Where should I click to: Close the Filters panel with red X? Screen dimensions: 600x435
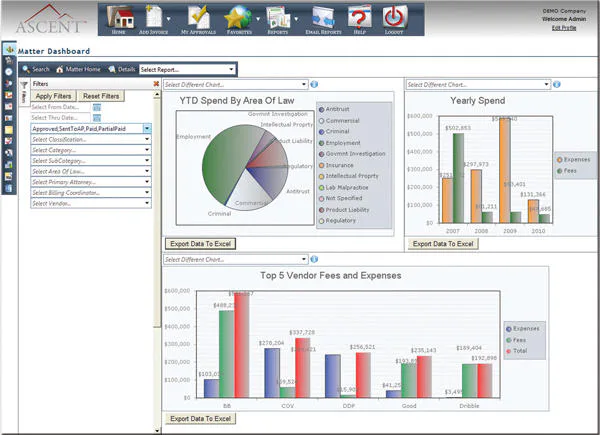(156, 83)
